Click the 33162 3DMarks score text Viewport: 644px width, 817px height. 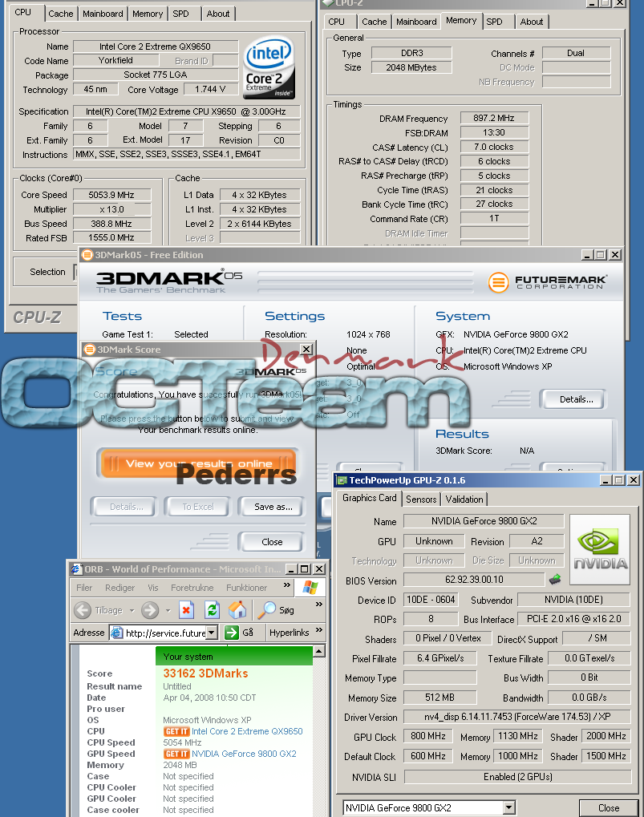pyautogui.click(x=205, y=673)
